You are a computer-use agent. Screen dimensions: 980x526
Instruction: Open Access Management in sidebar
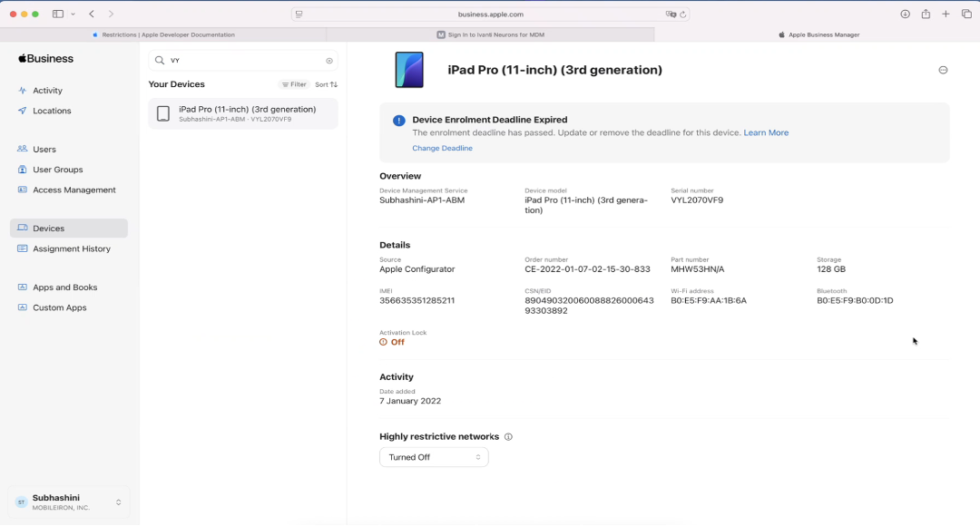(73, 190)
